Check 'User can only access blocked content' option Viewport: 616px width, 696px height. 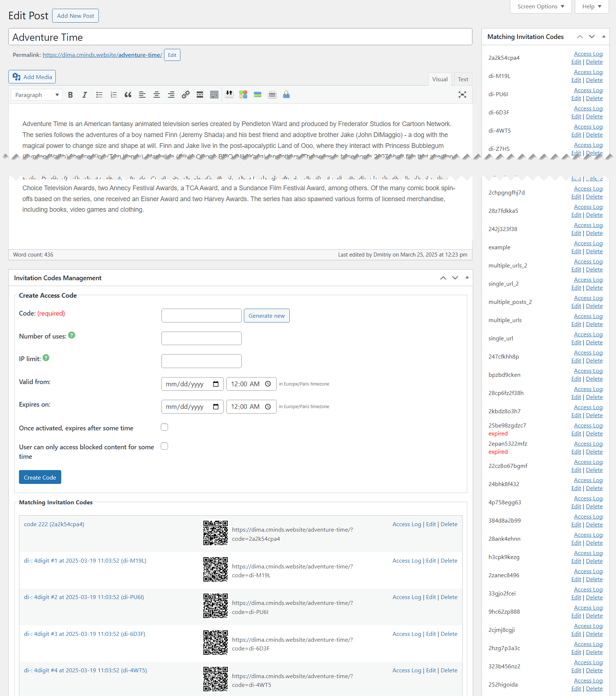[x=164, y=446]
